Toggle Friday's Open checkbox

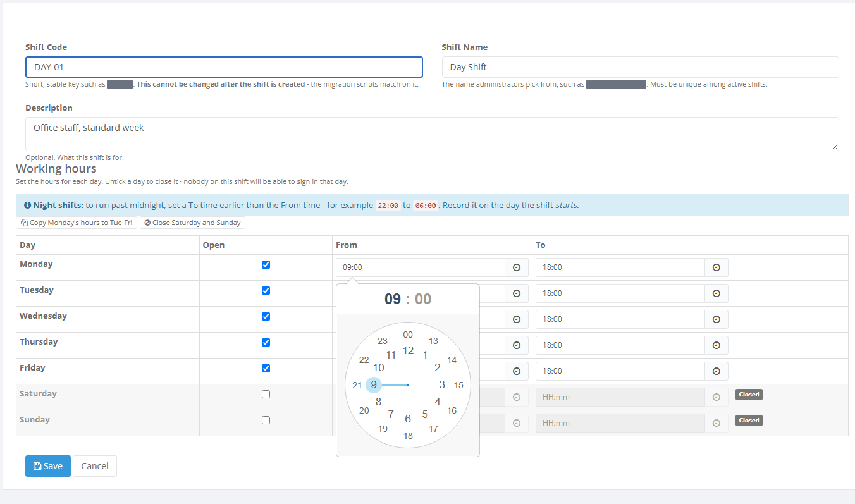pos(266,368)
